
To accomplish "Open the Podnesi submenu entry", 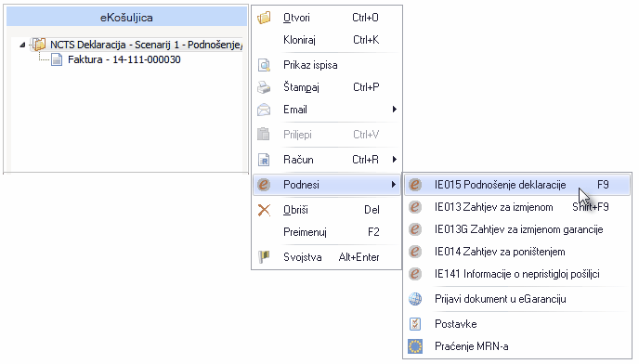I will [x=327, y=185].
